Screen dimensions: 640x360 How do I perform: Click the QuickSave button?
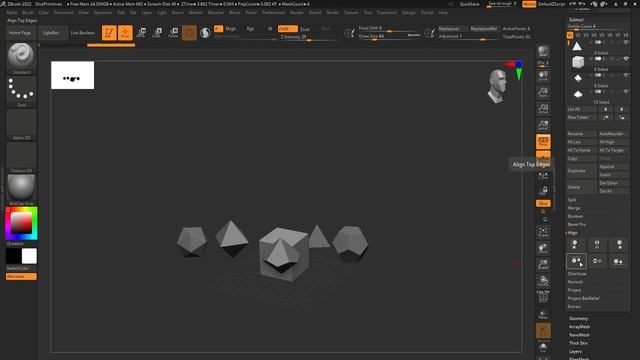[469, 4]
